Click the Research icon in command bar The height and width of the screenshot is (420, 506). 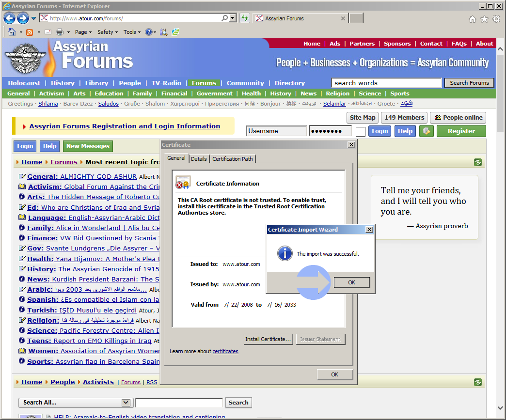click(x=164, y=32)
